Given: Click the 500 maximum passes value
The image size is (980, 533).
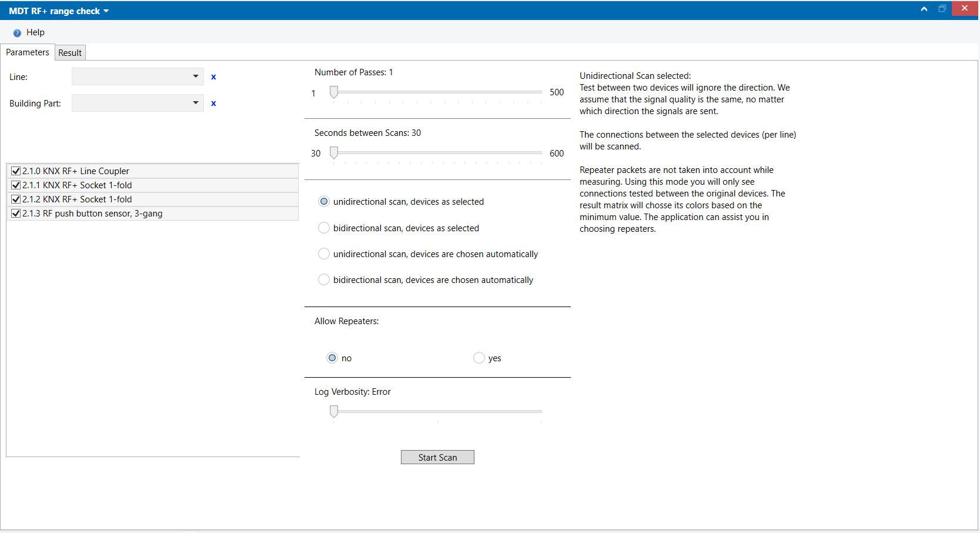Looking at the screenshot, I should point(557,92).
